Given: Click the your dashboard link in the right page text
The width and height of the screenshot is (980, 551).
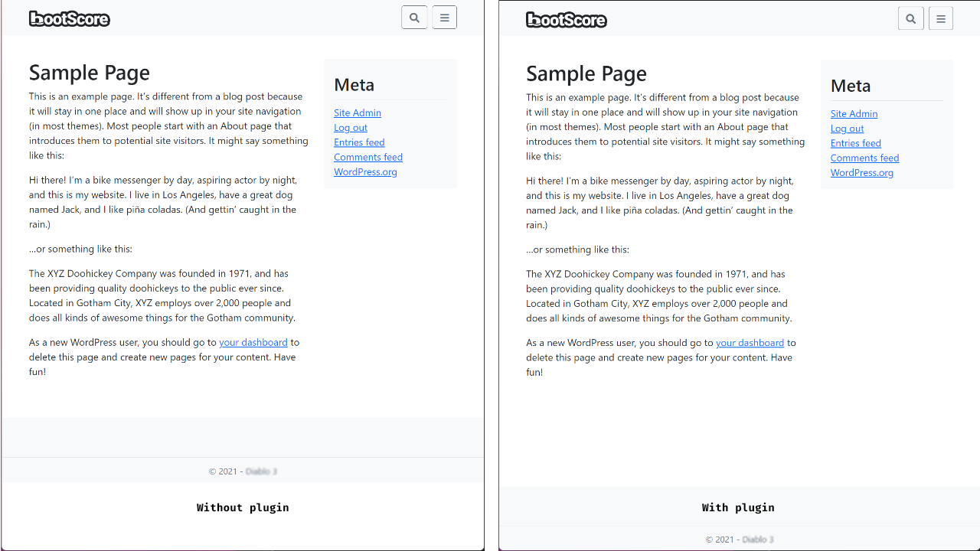Looking at the screenshot, I should (750, 343).
